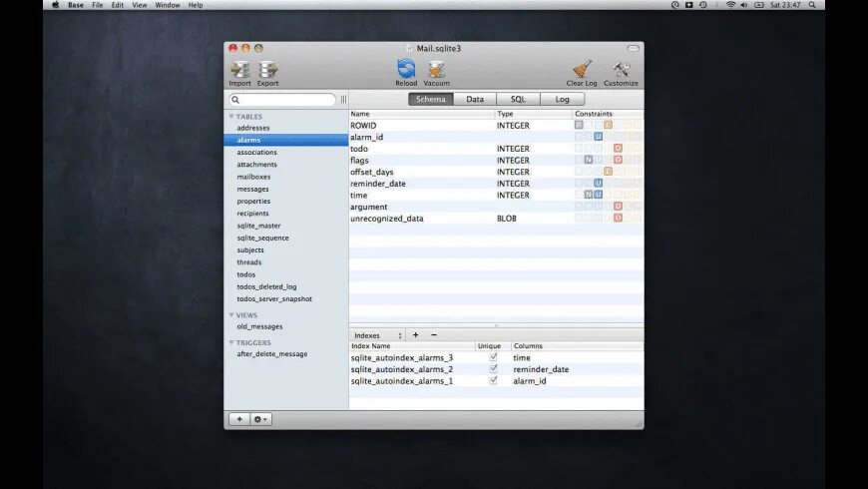Switch to the Log tab
The image size is (868, 489).
pos(563,99)
